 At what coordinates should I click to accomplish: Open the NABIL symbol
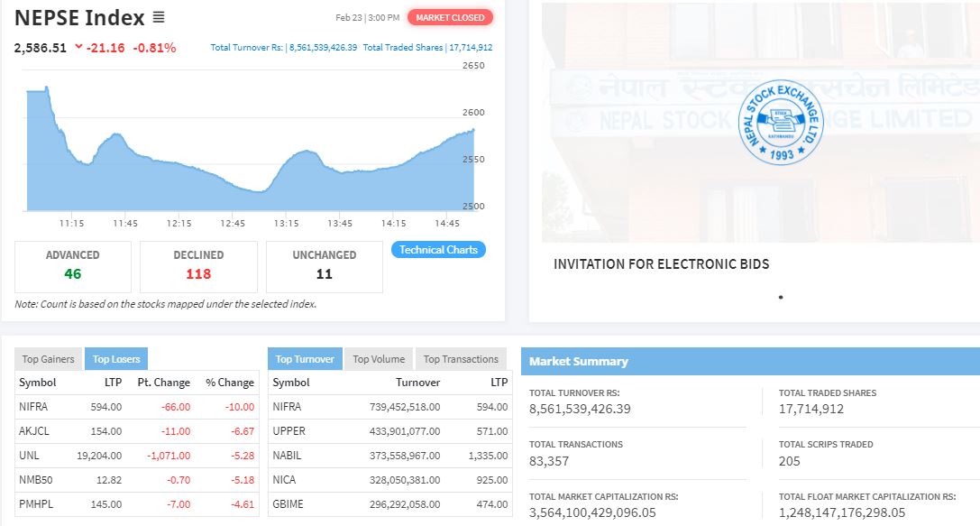click(287, 456)
